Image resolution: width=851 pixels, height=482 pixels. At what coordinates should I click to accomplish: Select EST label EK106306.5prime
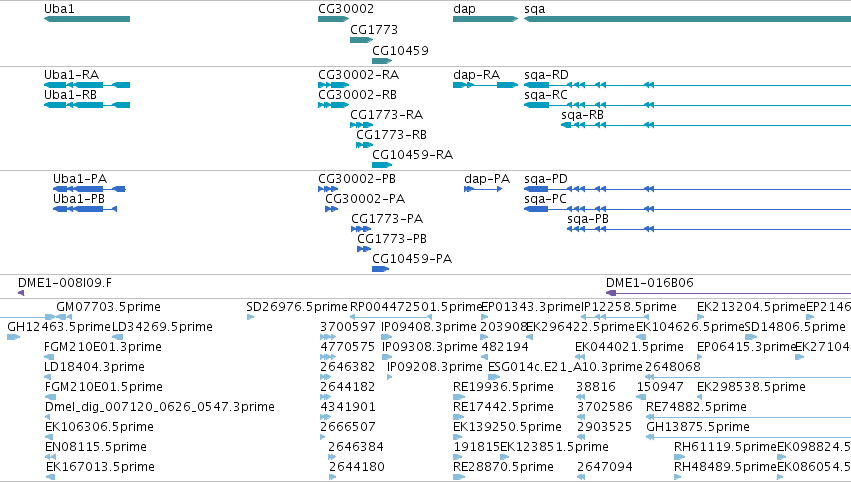point(99,427)
